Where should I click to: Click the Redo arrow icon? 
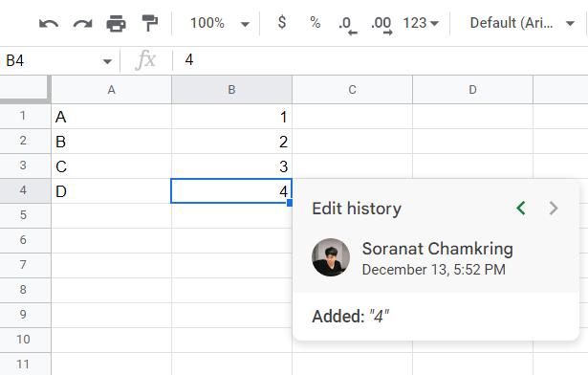point(82,24)
